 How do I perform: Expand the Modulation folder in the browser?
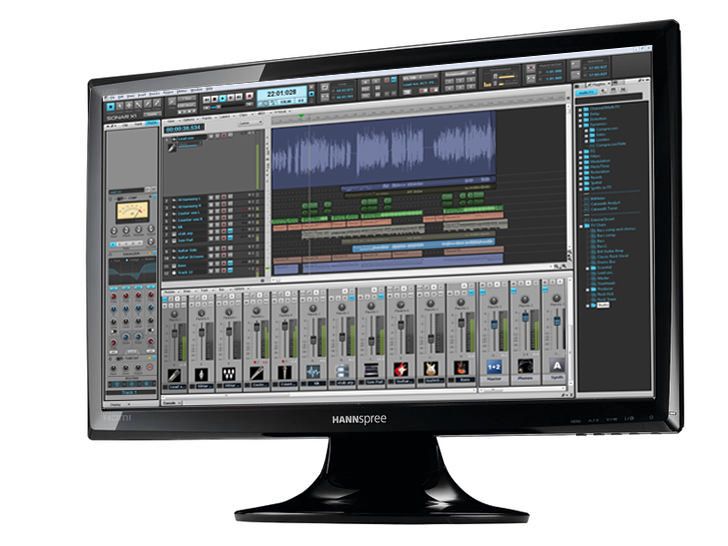(x=580, y=163)
